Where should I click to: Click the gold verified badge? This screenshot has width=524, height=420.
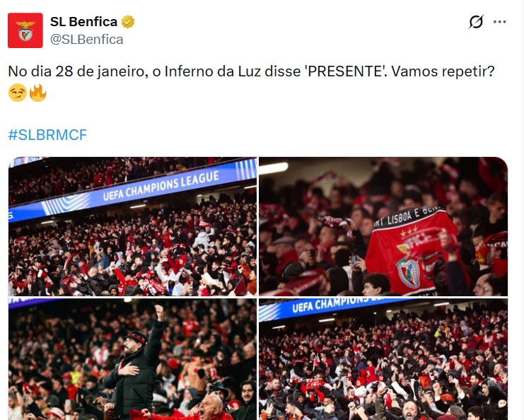(x=128, y=22)
